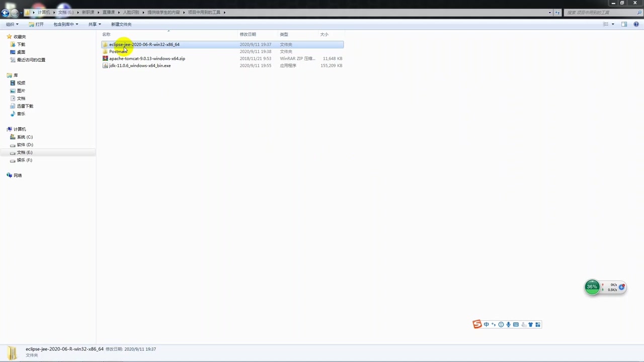Image resolution: width=644 pixels, height=362 pixels.
Task: Click the Sogou S logo icon
Action: point(477,324)
